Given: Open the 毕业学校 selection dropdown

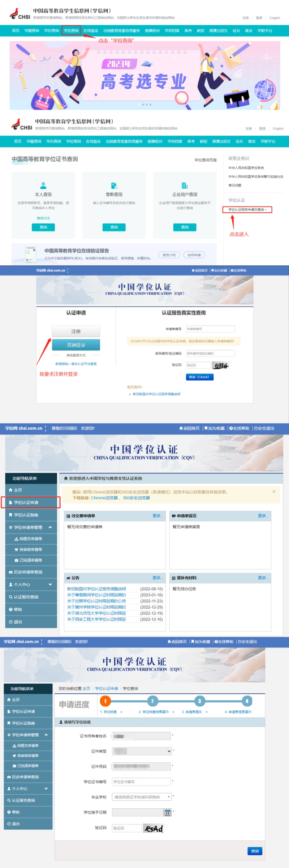Looking at the screenshot, I should pos(142,797).
